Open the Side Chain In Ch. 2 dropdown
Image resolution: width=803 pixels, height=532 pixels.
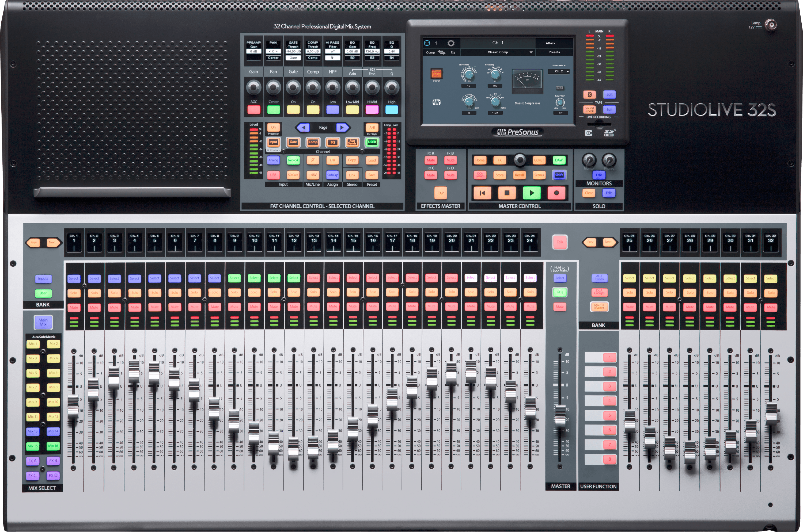click(559, 72)
